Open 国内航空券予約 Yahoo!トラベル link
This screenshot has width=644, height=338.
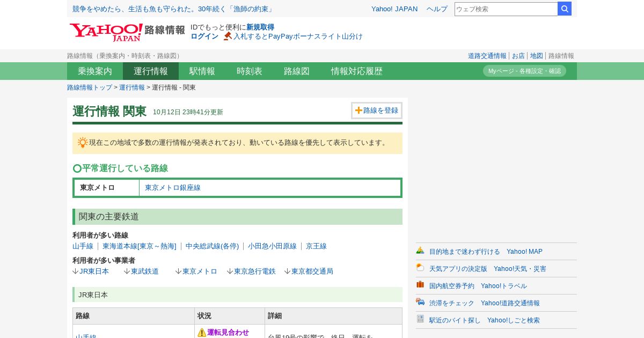478,286
